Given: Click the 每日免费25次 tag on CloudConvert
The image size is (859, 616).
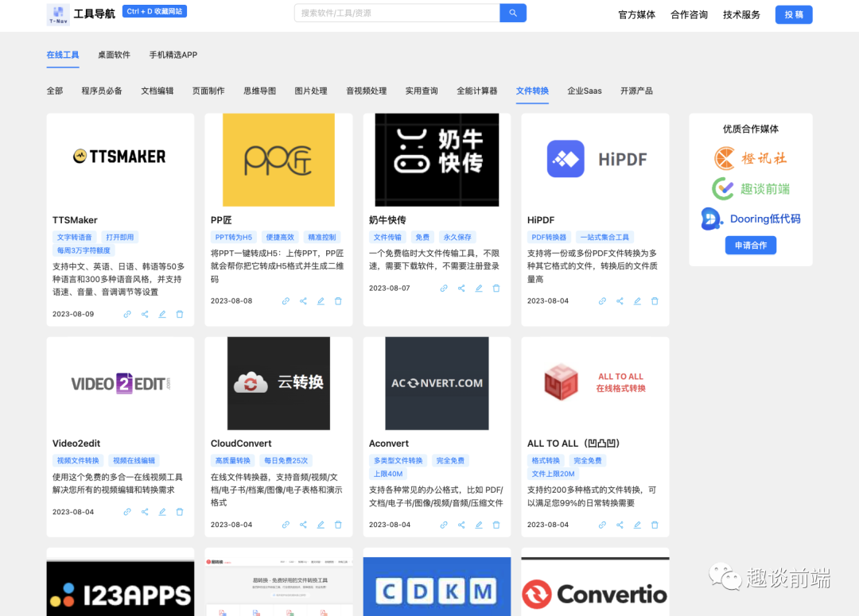Looking at the screenshot, I should tap(286, 460).
